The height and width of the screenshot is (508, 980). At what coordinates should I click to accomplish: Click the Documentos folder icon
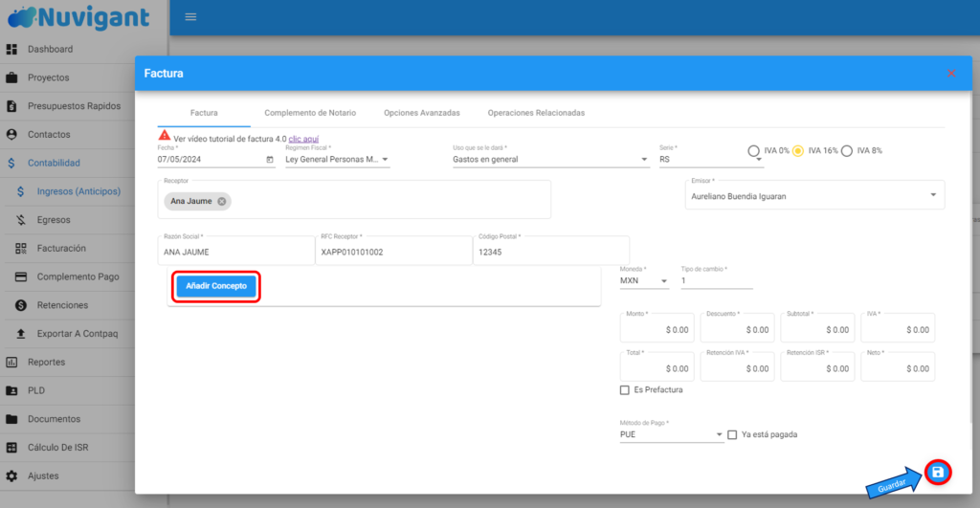pos(11,419)
